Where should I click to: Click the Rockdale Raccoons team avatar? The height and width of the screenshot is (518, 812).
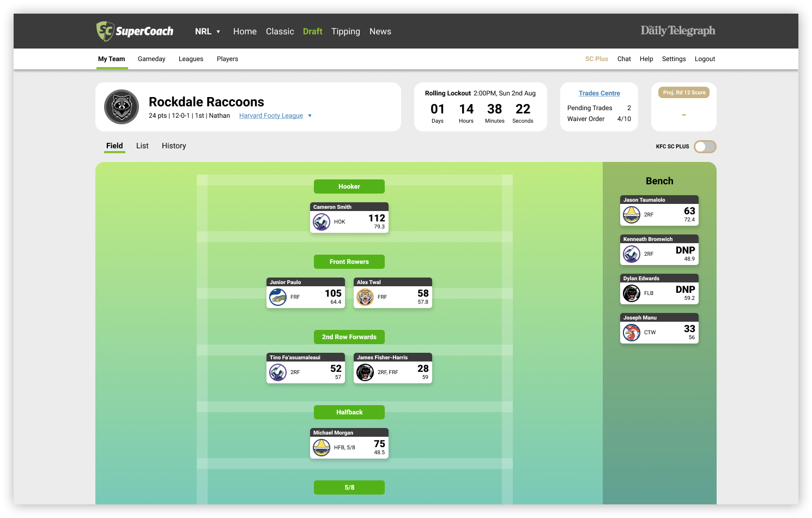point(122,107)
